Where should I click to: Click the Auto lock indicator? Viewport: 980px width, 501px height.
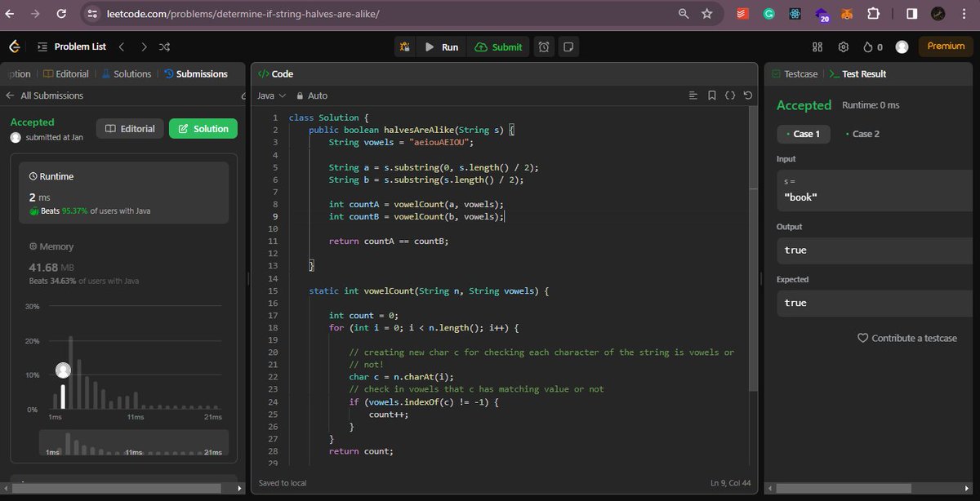[313, 95]
